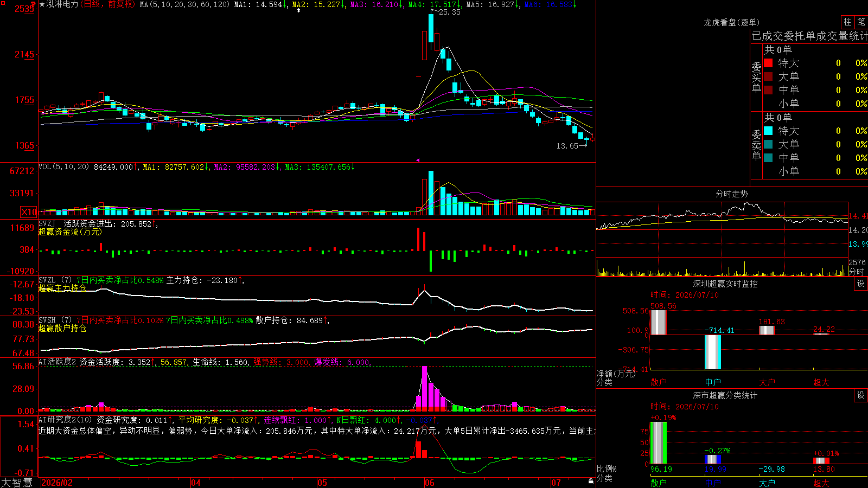Click 散户 category under 深圳超赢实时监控
The height and width of the screenshot is (488, 868).
click(x=659, y=382)
